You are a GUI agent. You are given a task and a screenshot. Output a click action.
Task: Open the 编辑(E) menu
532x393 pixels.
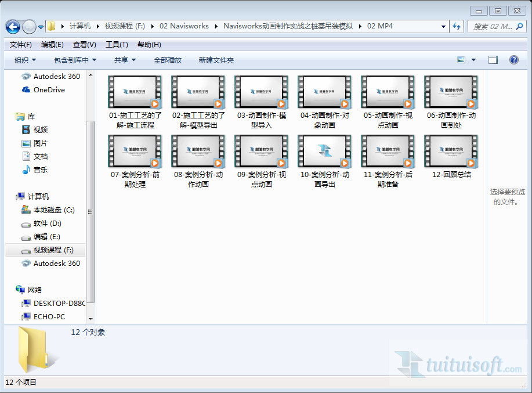point(52,45)
